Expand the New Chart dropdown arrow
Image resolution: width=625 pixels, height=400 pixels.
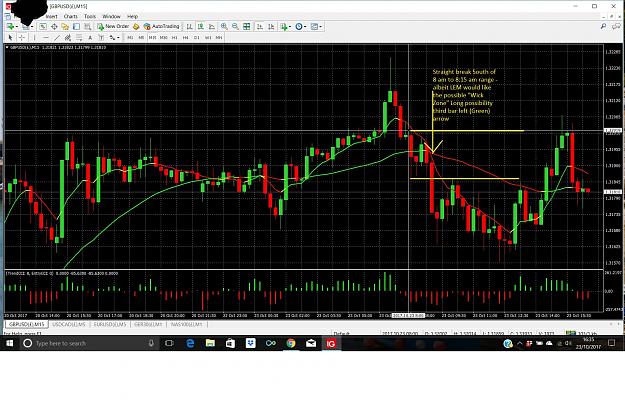(x=17, y=27)
